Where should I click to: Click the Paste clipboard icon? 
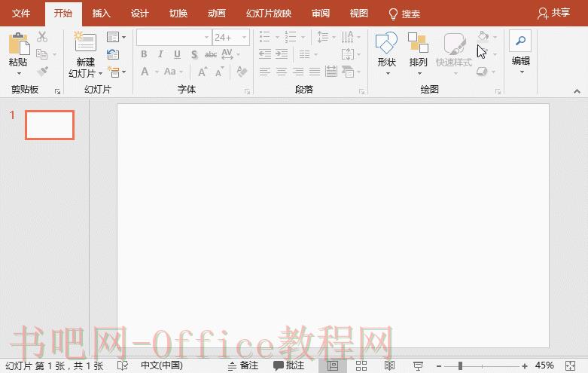18,44
